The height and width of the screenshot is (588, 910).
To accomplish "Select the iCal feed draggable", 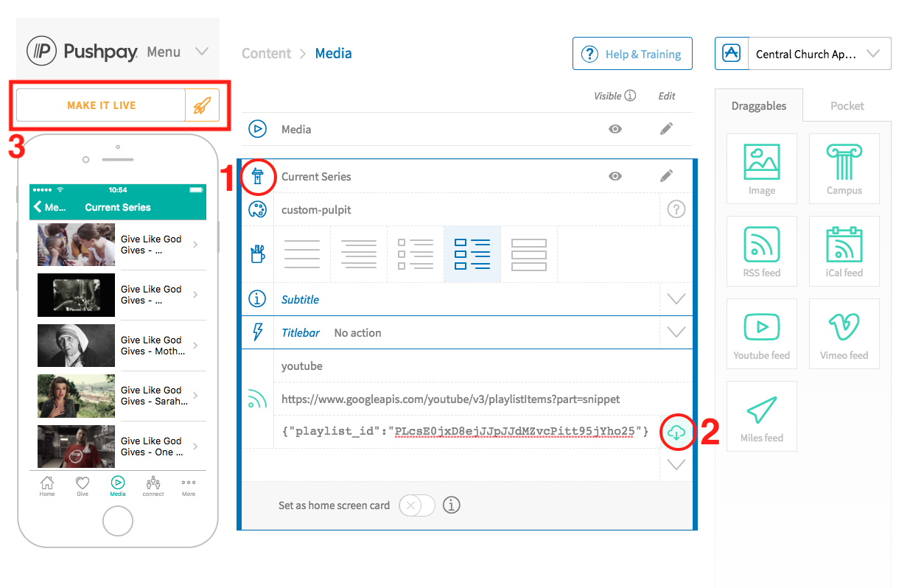I will coord(844,251).
